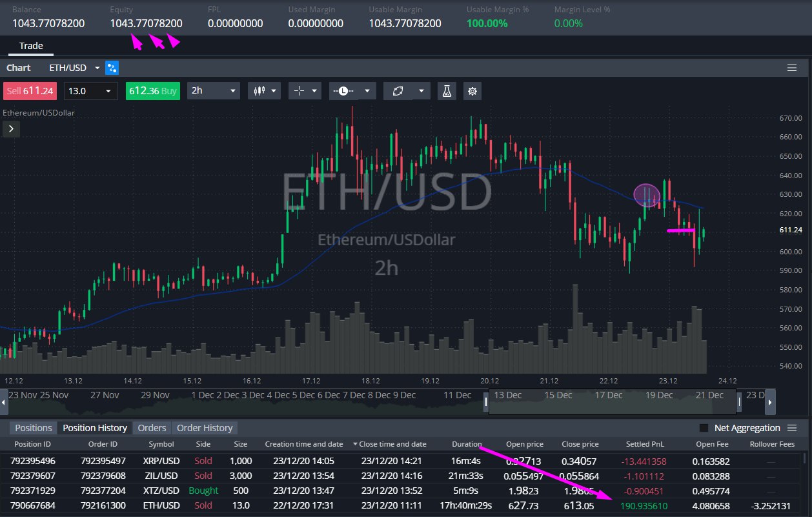Open the Order History tab

point(205,428)
